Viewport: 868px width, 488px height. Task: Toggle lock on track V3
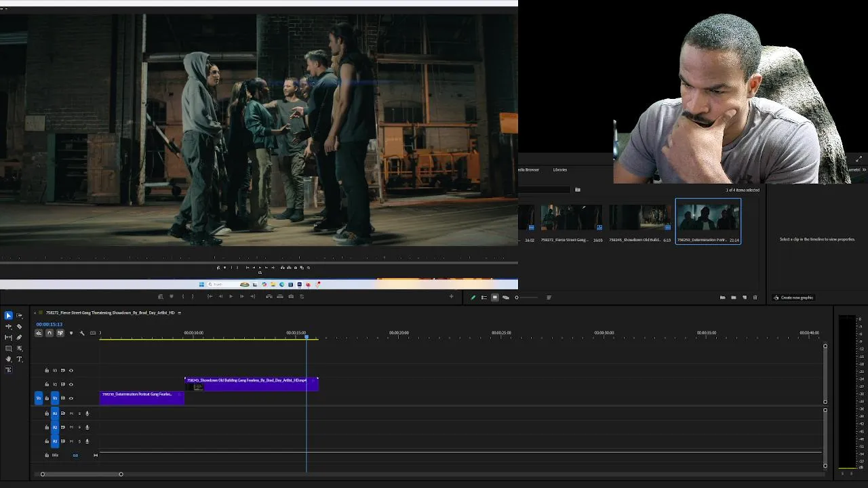tap(47, 370)
